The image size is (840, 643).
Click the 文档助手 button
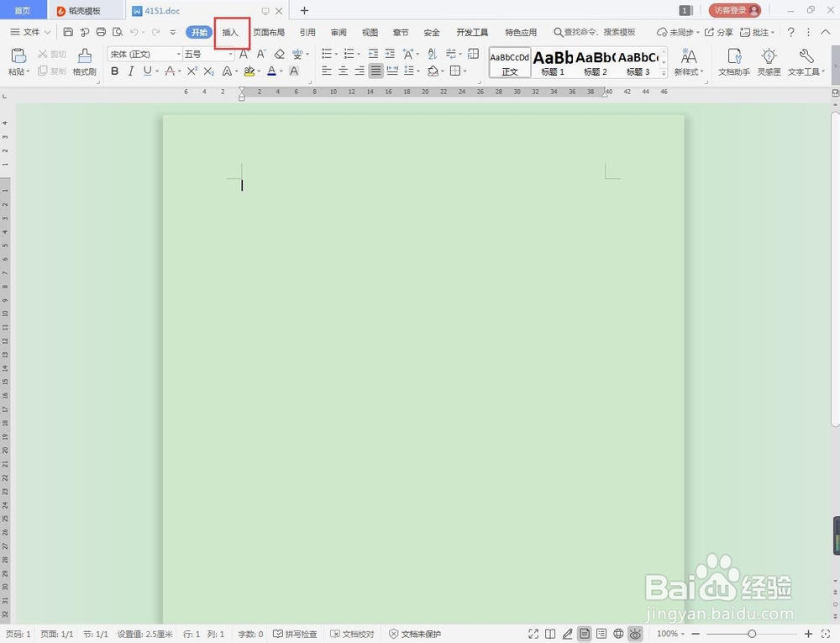pos(734,63)
